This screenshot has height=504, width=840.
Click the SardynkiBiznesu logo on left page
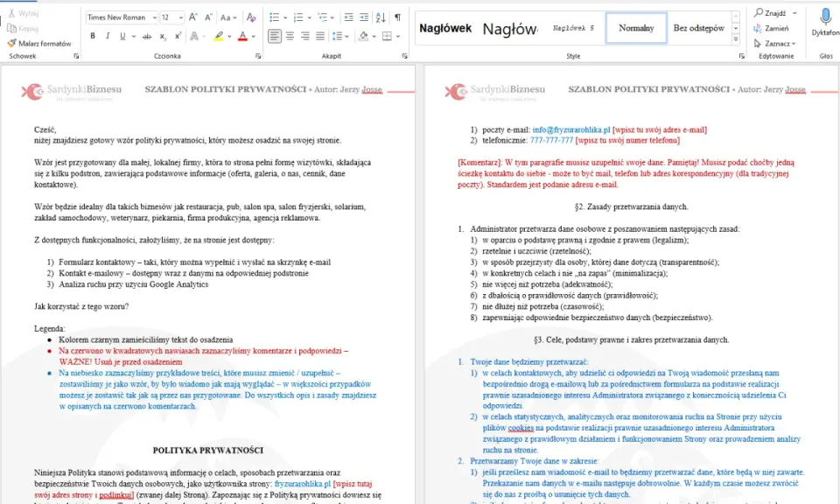tap(71, 91)
